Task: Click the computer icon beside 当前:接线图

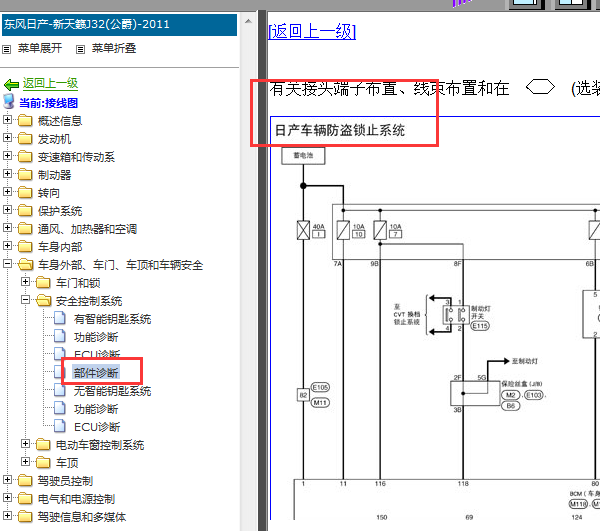Action: (x=8, y=101)
